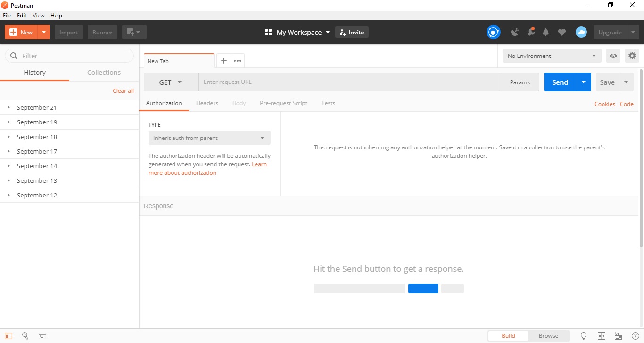Open the Interceptor satellite icon
The image size is (644, 343).
(x=515, y=32)
